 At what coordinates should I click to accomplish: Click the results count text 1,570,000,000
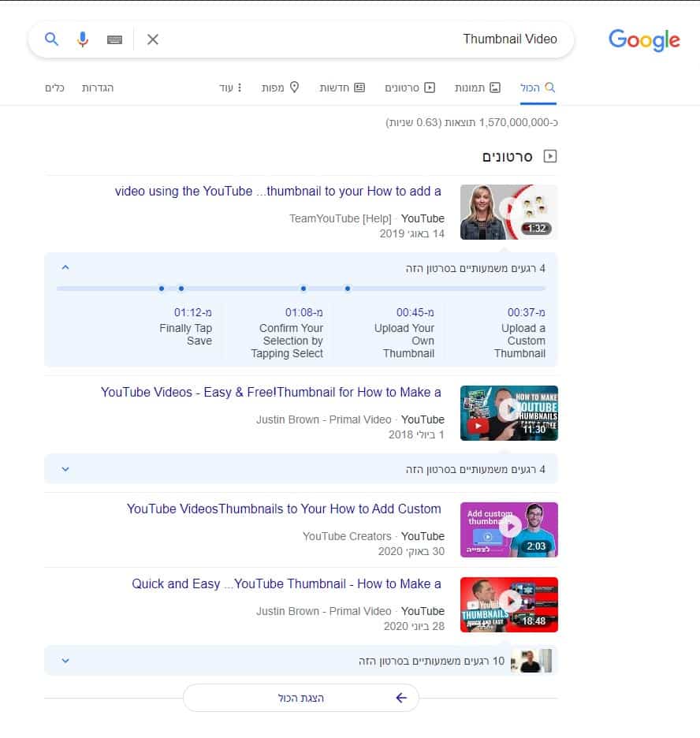pos(471,122)
